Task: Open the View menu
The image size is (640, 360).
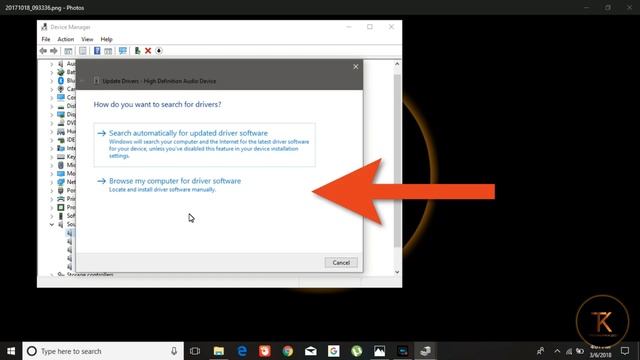Action: click(87, 39)
